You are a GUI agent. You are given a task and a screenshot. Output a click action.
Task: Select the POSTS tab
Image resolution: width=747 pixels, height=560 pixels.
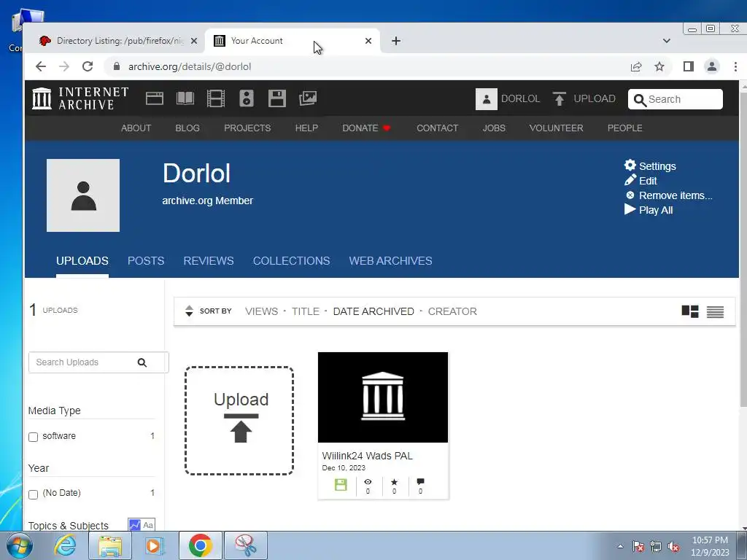click(146, 261)
